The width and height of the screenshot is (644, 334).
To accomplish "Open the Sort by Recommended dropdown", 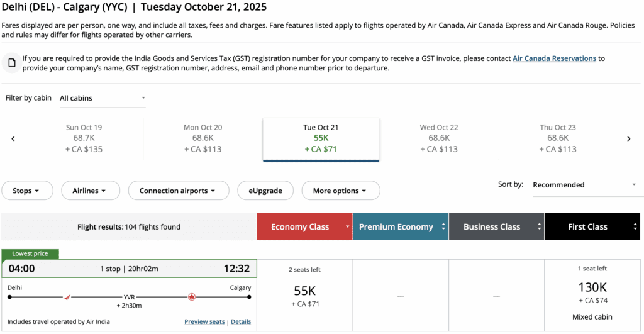I will [584, 185].
